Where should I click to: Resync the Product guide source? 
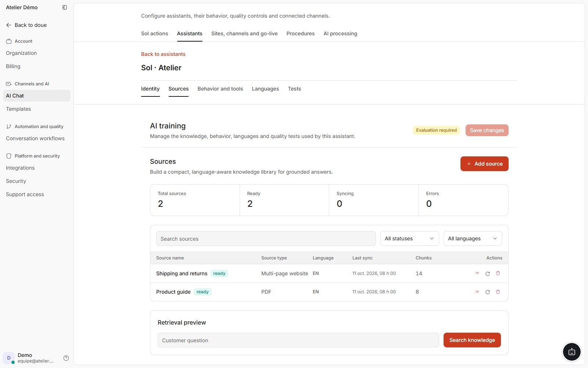[x=488, y=292]
